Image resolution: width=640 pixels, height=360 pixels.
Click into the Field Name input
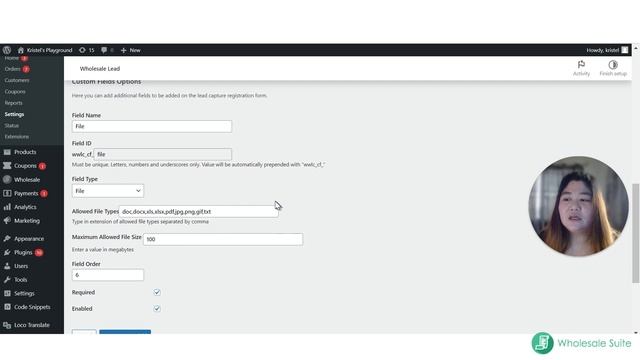tap(152, 127)
